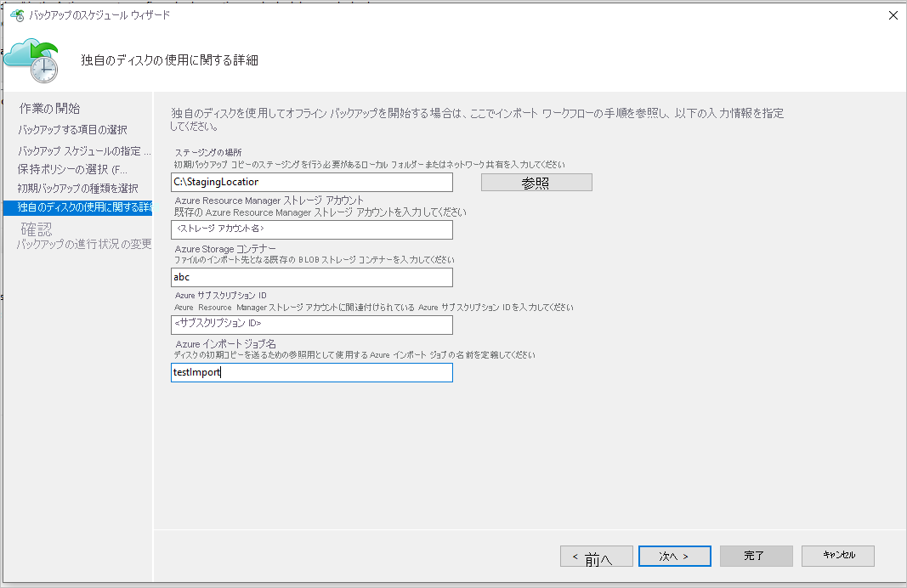The height and width of the screenshot is (588, 907).
Task: Click バックアップの進行状況の変更 step
Action: coord(84,244)
